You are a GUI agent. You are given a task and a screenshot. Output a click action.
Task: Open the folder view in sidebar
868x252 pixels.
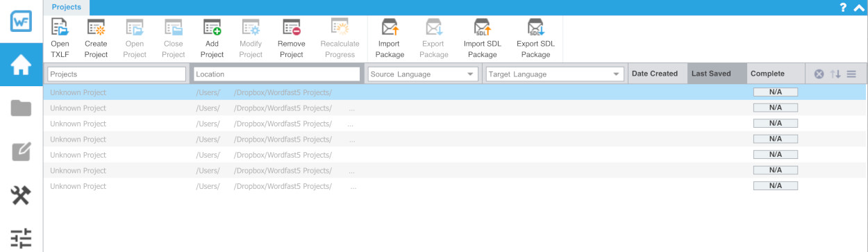(x=21, y=108)
